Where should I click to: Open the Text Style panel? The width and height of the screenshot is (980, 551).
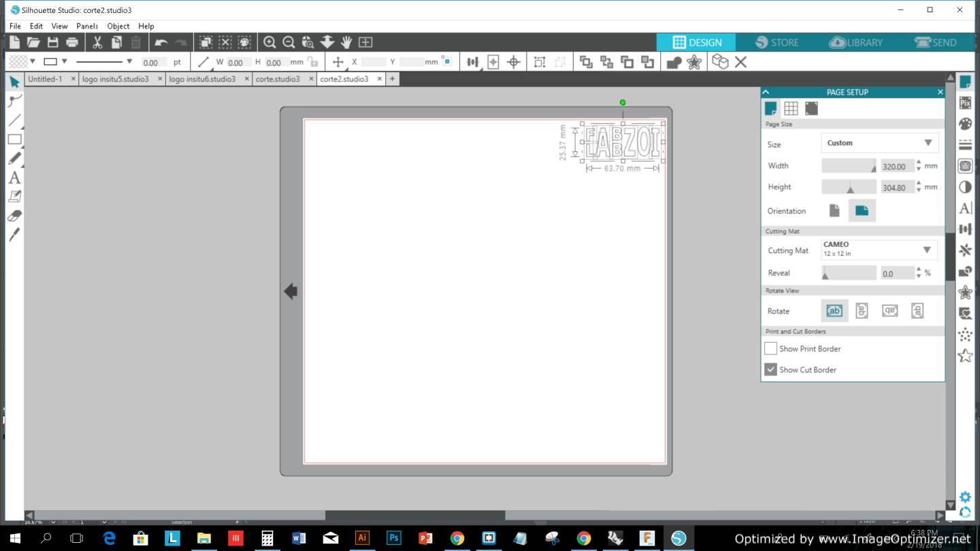(x=965, y=208)
